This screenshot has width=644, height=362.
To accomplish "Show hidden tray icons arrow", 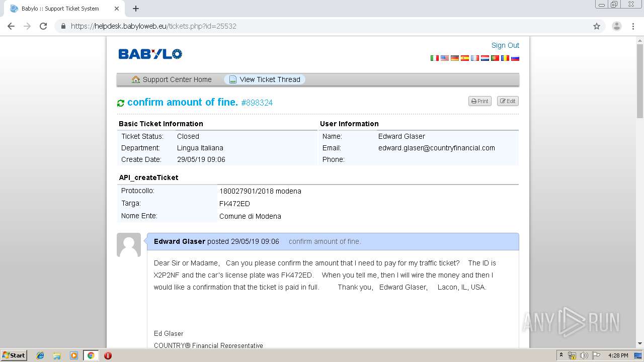I will pos(561,355).
